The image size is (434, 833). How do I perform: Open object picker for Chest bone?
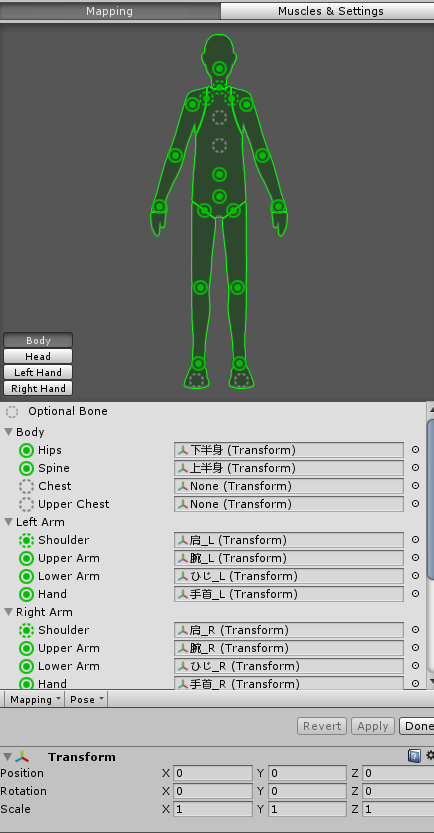pos(415,486)
